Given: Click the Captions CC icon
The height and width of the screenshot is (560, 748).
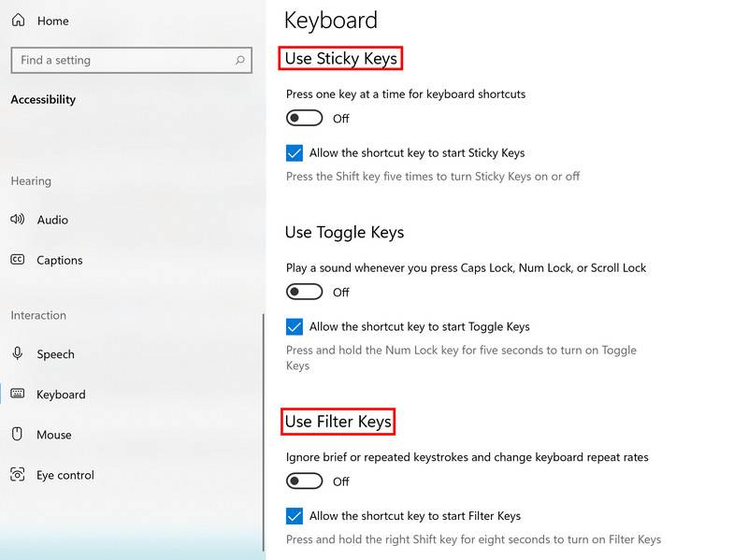Looking at the screenshot, I should coord(16,260).
